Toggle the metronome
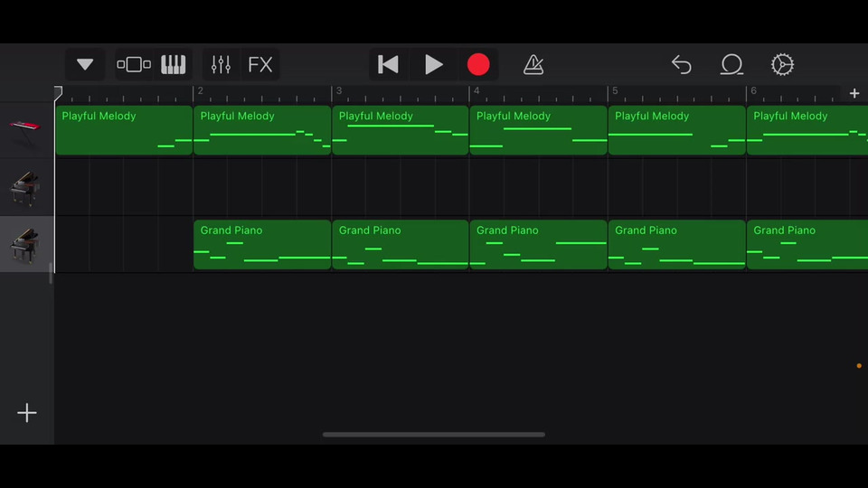868x488 pixels. pyautogui.click(x=533, y=65)
